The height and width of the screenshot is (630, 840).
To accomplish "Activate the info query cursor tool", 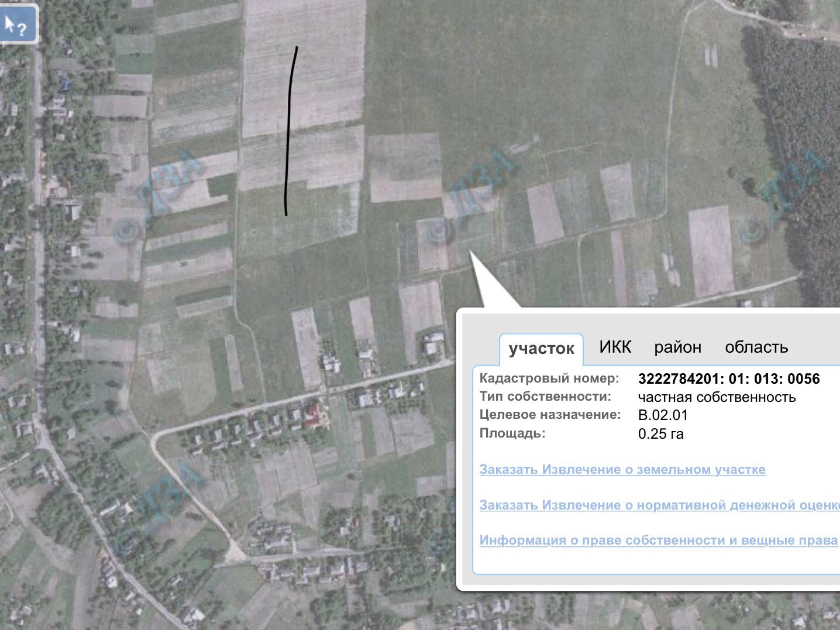I will [18, 25].
